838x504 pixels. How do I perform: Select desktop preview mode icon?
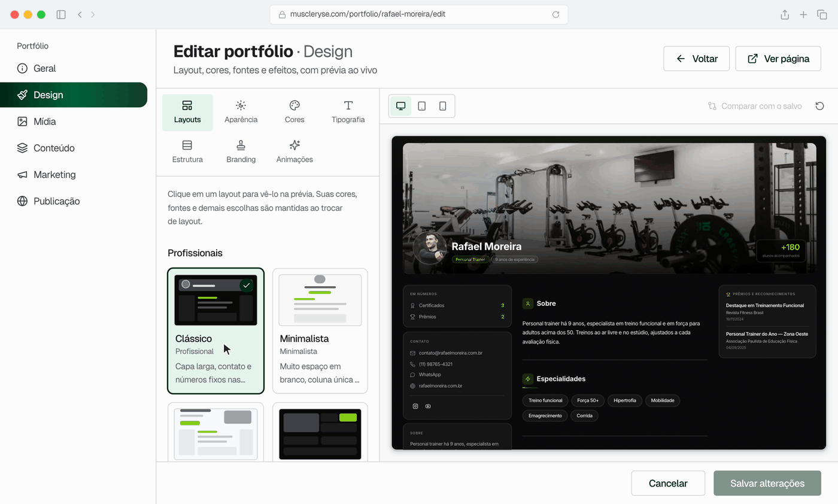[400, 106]
